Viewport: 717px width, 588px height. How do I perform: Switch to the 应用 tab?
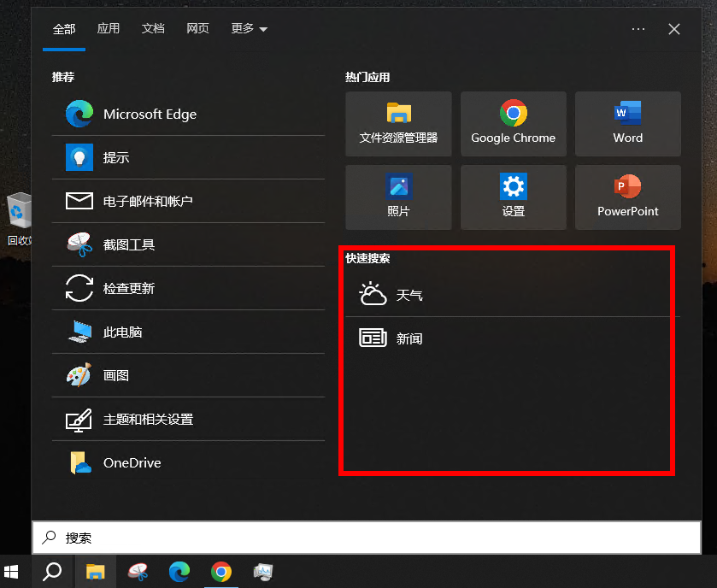(x=109, y=29)
